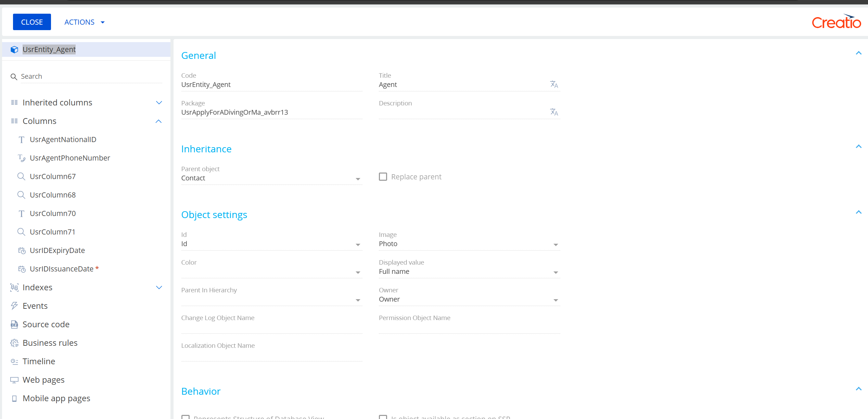Click text type icon of UsrColumn70
Screen dimensions: 868x419
point(21,214)
